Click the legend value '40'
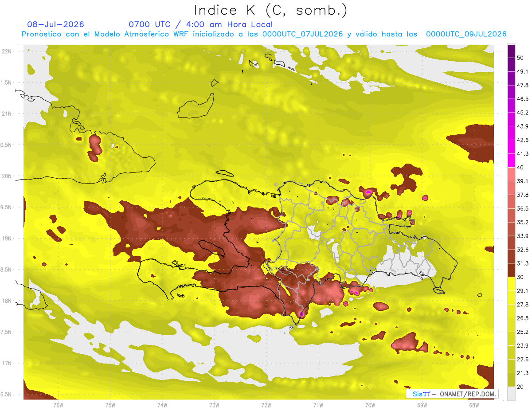This screenshot has height=411, width=532. click(521, 167)
